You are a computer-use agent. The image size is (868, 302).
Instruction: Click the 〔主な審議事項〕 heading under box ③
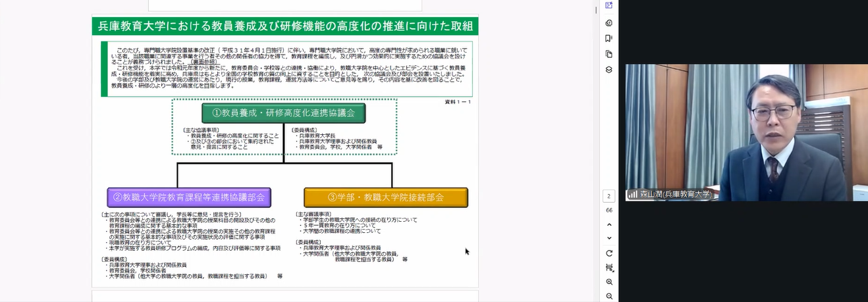click(x=315, y=214)
